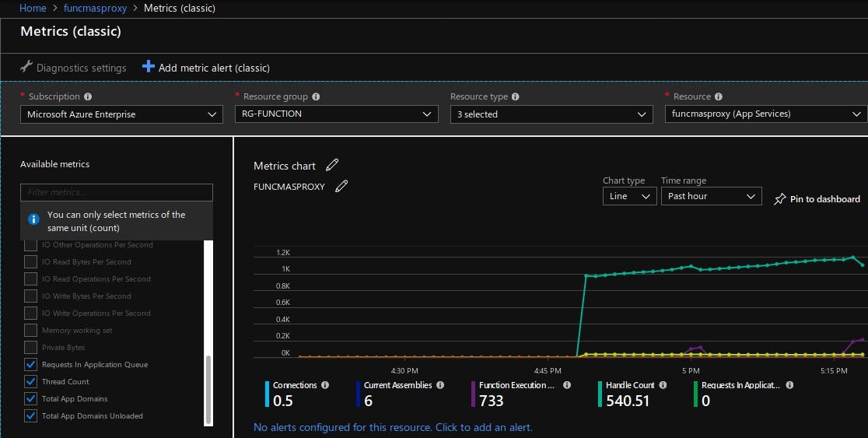
Task: Click Connections blue legend color bar
Action: 268,394
